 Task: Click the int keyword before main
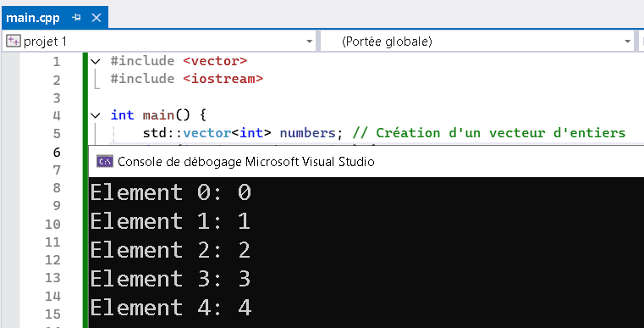coord(123,115)
